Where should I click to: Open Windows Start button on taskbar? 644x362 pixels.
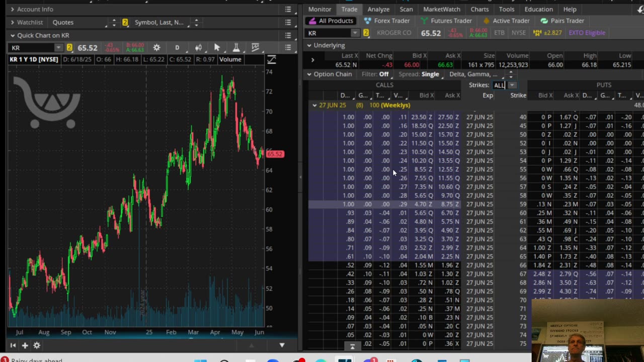point(200,360)
